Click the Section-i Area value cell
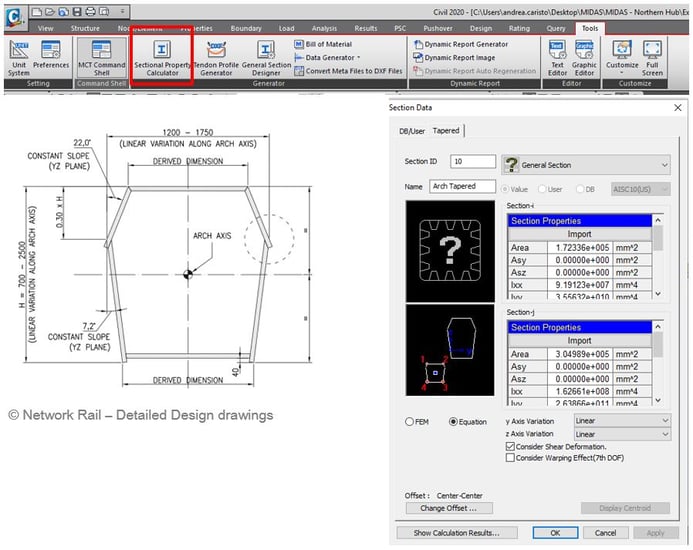 tap(580, 248)
